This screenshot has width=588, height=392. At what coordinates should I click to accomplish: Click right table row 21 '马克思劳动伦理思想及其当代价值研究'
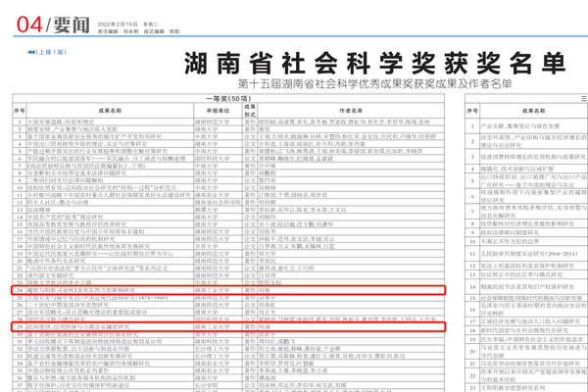click(x=530, y=364)
